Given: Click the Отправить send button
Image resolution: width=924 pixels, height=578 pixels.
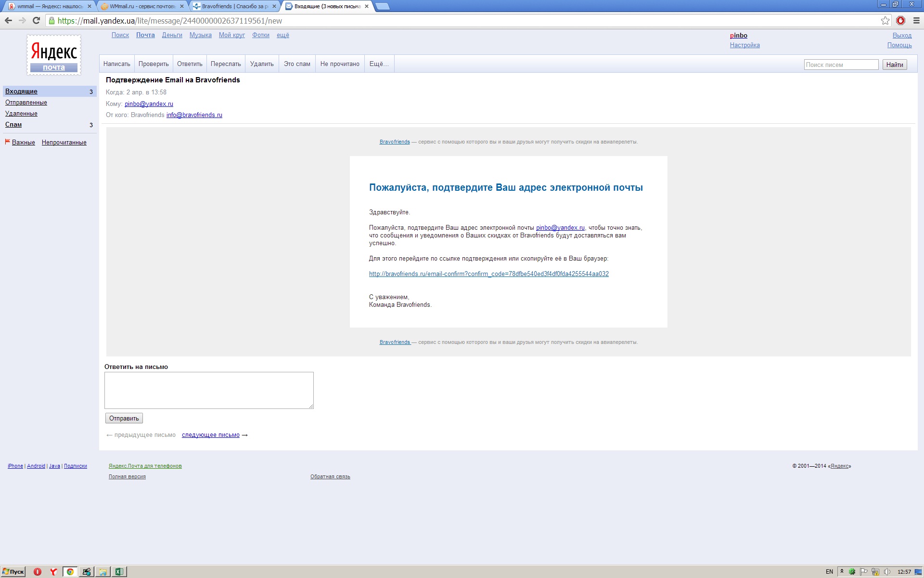Looking at the screenshot, I should (124, 418).
